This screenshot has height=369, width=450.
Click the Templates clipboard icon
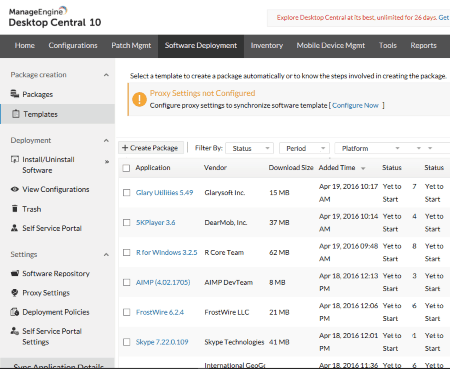(16, 114)
